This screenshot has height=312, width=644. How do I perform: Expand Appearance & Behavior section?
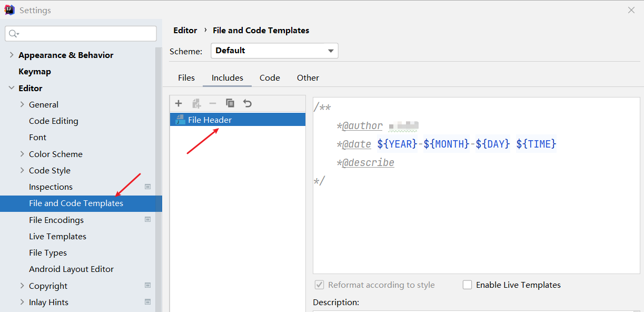click(12, 55)
